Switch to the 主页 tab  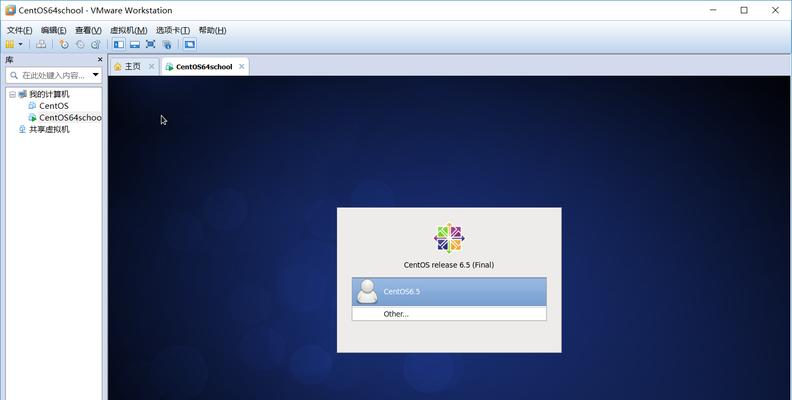click(x=133, y=67)
